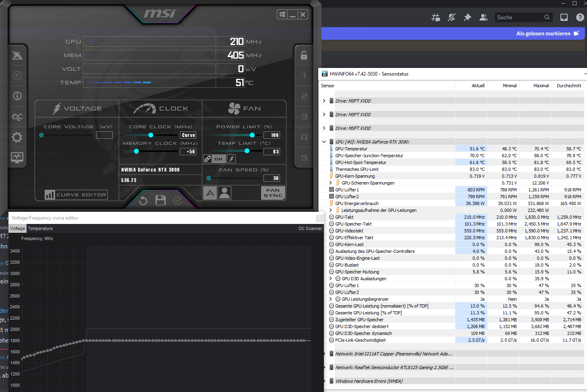Select Afterburner profile slot 5
The height and width of the screenshot is (392, 587).
coord(304,158)
